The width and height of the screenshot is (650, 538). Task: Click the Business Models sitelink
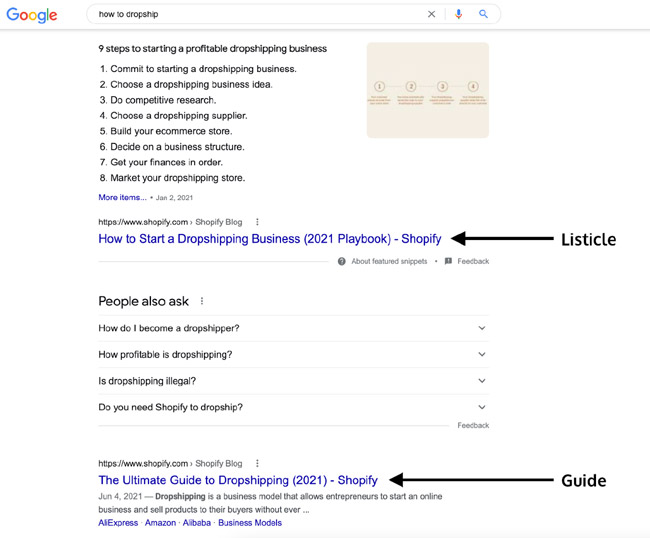coord(250,523)
